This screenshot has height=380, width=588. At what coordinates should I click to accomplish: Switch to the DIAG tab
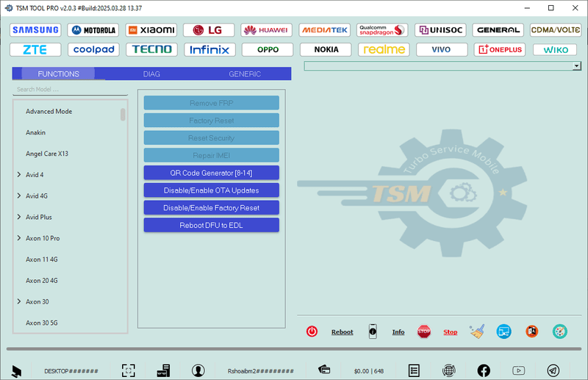tap(151, 74)
